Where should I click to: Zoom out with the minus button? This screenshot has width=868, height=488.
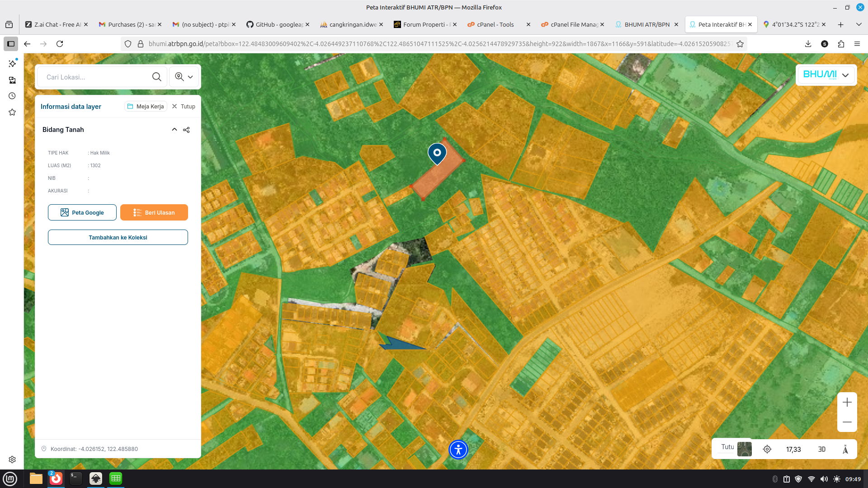(x=847, y=422)
